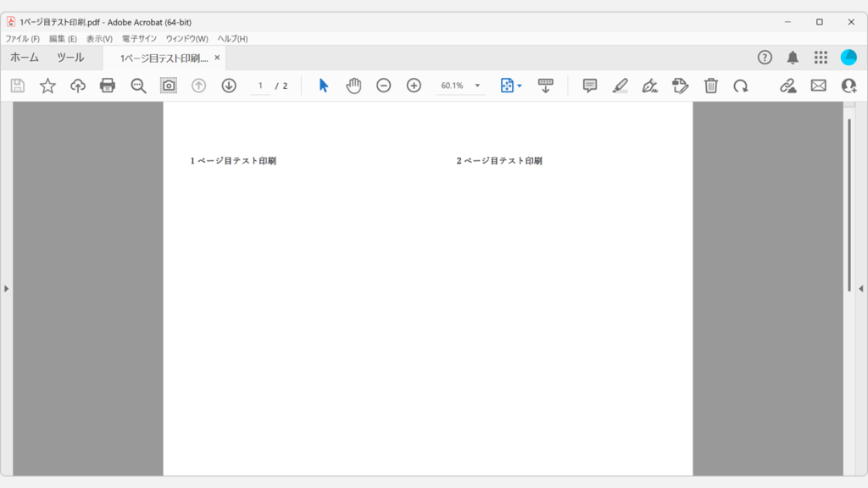Select the snapshot camera tool

[x=169, y=86]
